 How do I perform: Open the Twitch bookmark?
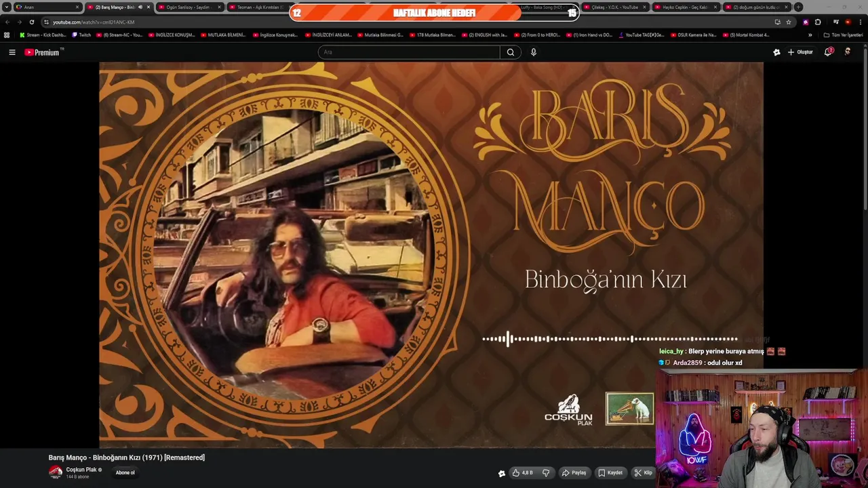[81, 35]
